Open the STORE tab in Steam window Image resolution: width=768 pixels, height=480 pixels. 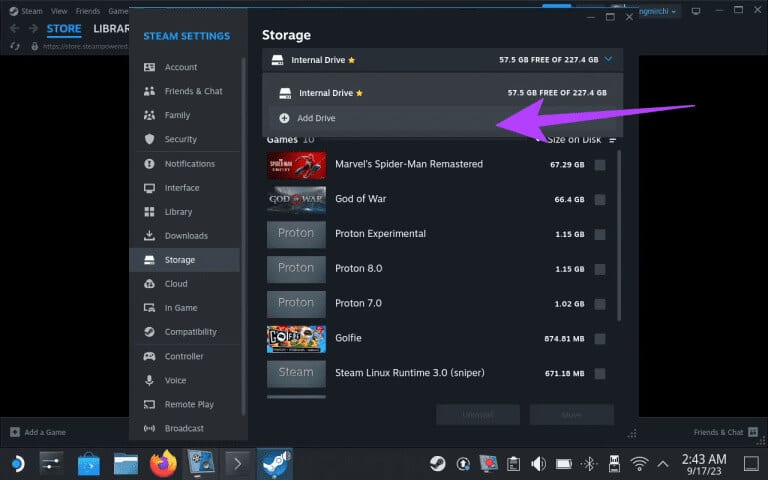[64, 29]
